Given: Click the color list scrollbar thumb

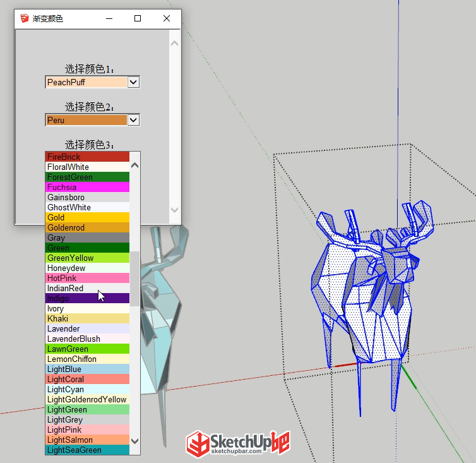Looking at the screenshot, I should tap(136, 279).
